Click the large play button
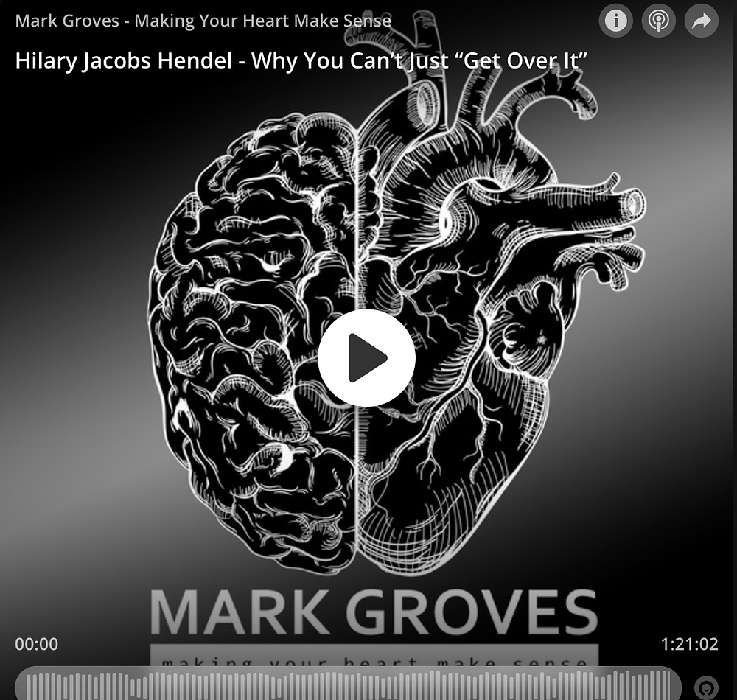 pos(366,358)
